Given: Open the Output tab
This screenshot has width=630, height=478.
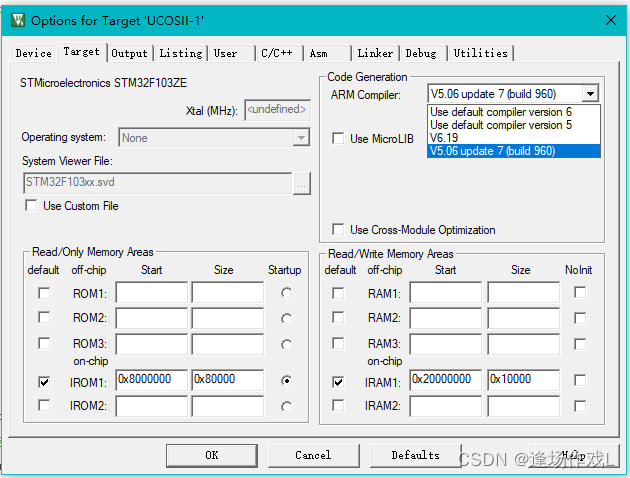Looking at the screenshot, I should tap(129, 53).
